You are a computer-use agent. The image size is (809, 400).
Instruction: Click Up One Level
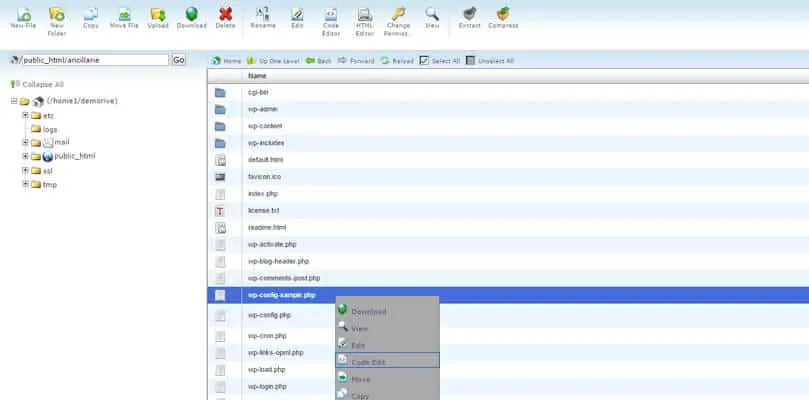click(x=273, y=60)
